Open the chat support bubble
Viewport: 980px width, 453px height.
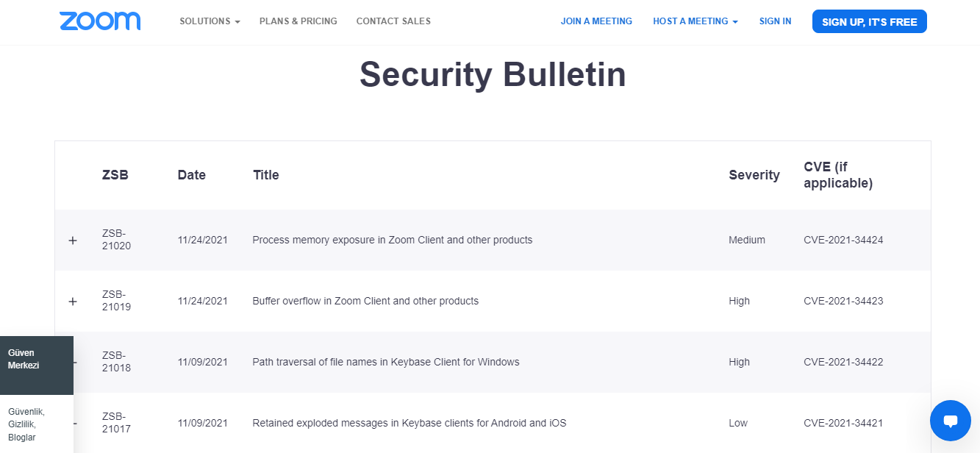[x=951, y=421]
